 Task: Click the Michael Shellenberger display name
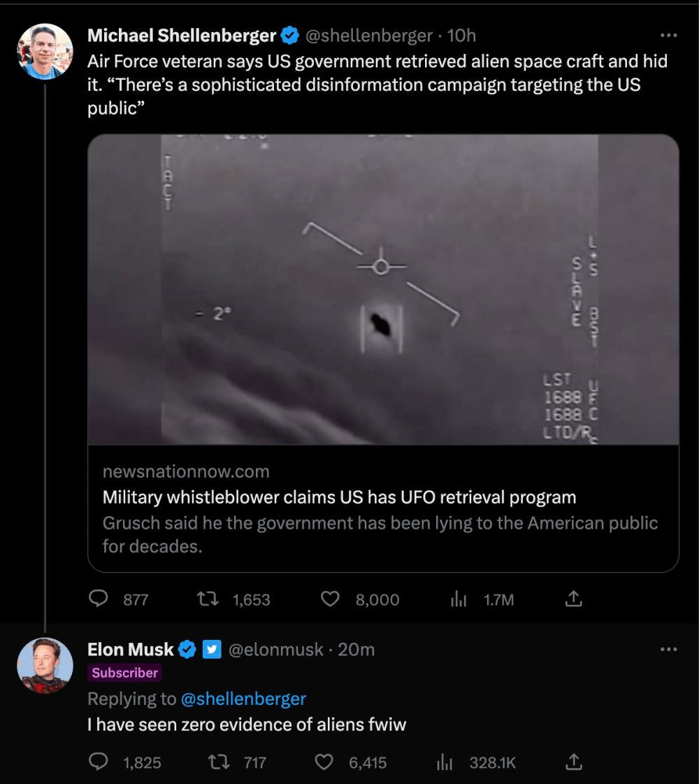[182, 35]
